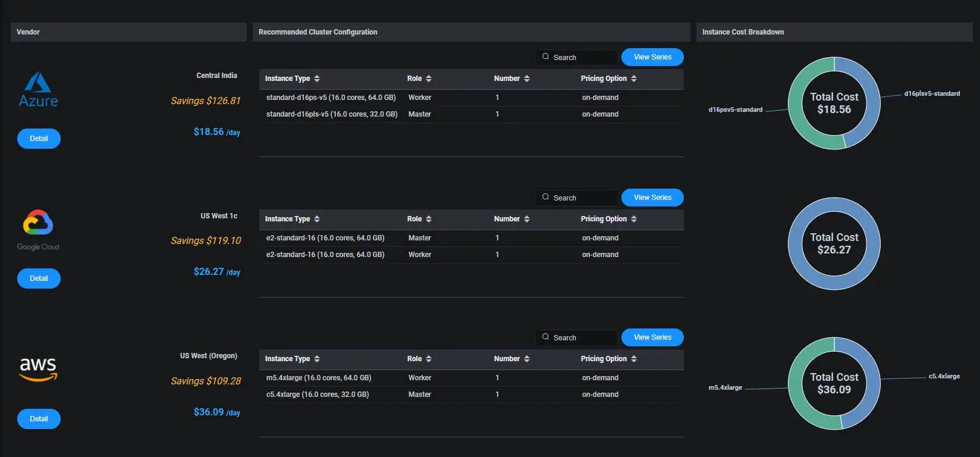Click the c5.4xlarge chart label
Image resolution: width=980 pixels, height=457 pixels.
coord(944,376)
